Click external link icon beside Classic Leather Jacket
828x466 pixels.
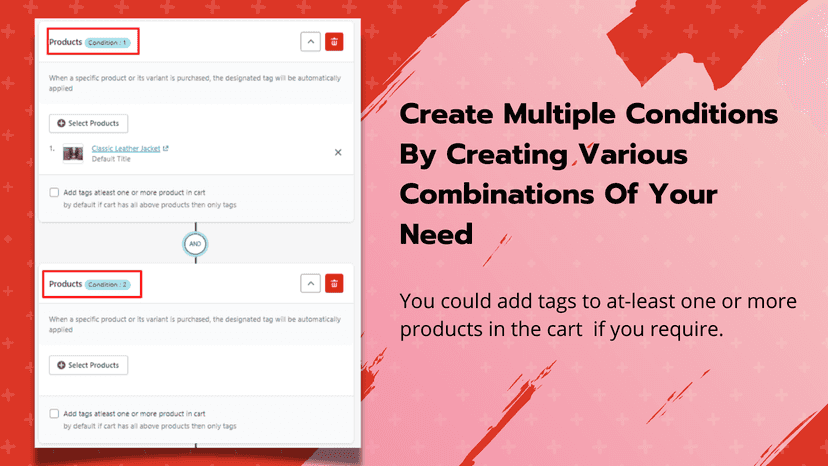[166, 148]
